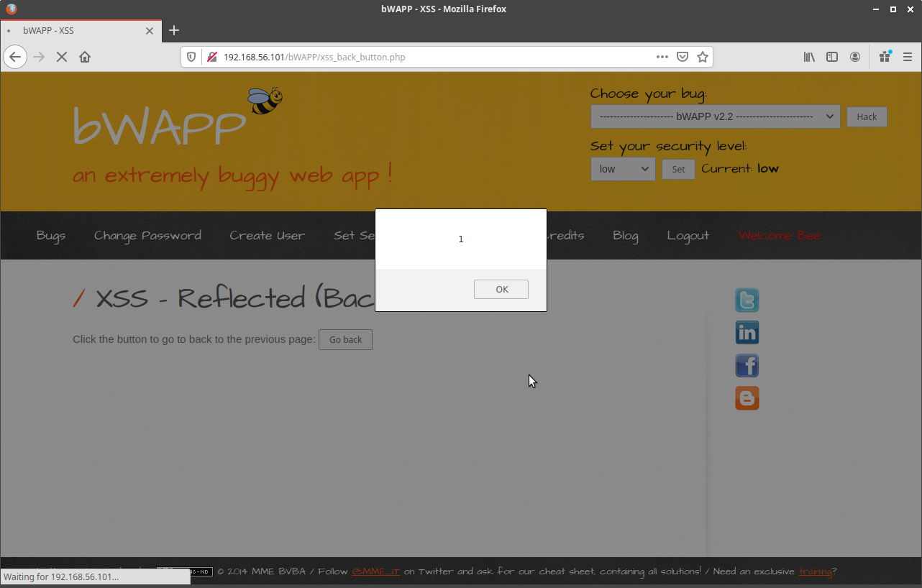922x588 pixels.
Task: Click Logout in the navigation
Action: click(x=688, y=236)
